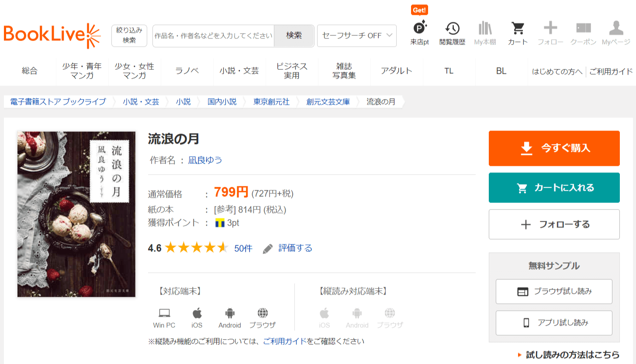This screenshot has width=636, height=364.
Task: Click the BookLive logo
Action: [x=52, y=35]
